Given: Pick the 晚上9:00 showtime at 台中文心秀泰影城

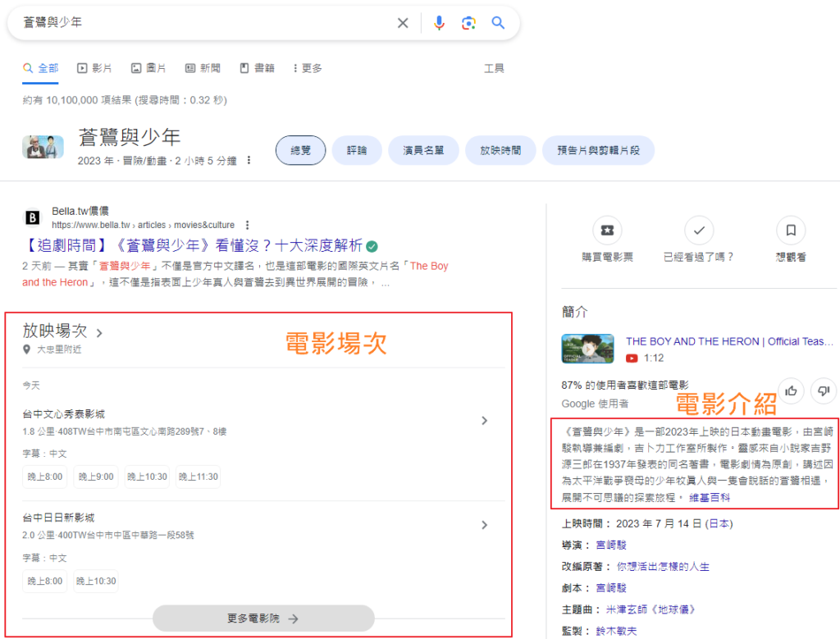Looking at the screenshot, I should point(96,477).
